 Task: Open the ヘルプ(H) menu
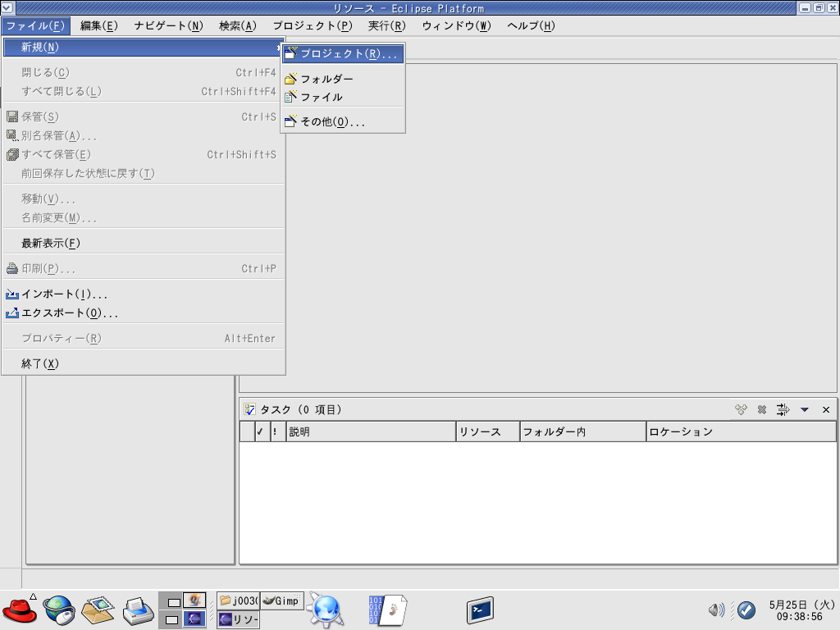pyautogui.click(x=531, y=25)
